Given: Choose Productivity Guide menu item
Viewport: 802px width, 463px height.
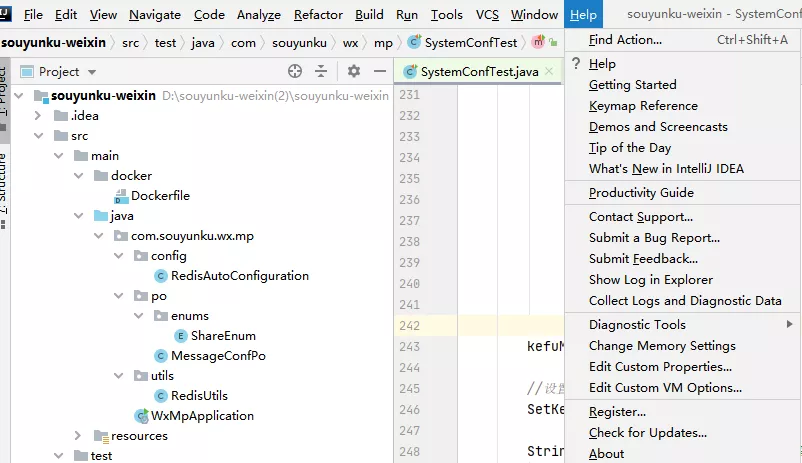Looking at the screenshot, I should [x=683, y=192].
